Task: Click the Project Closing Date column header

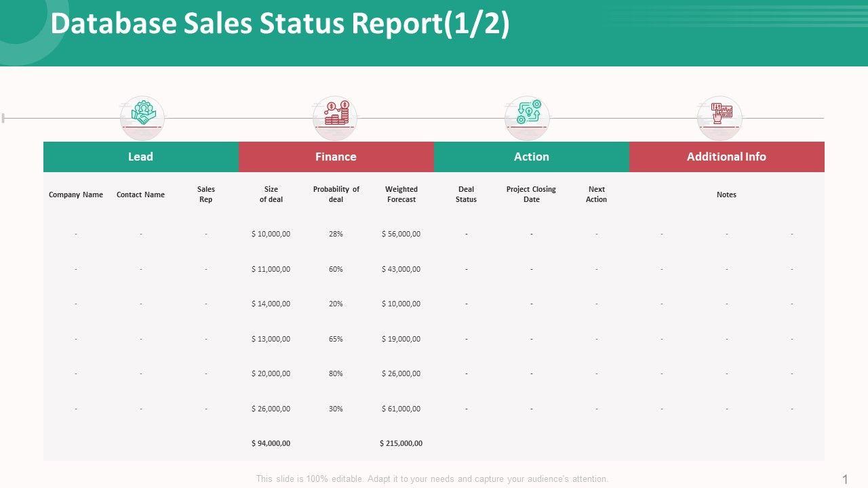Action: pos(531,195)
